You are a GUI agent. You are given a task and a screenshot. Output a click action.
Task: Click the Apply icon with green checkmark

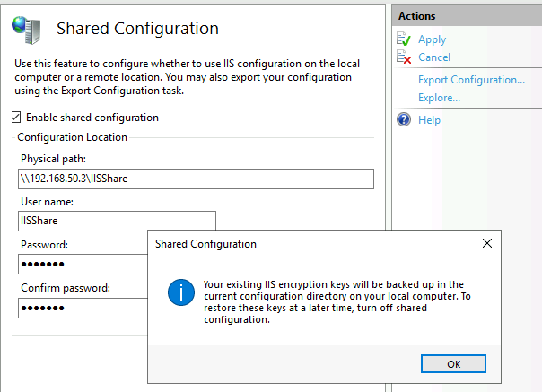[404, 39]
